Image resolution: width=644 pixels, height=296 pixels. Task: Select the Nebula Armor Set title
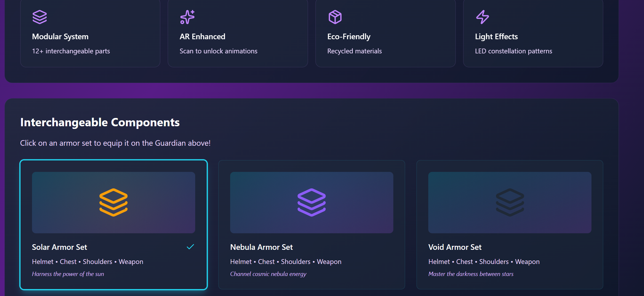(261, 247)
